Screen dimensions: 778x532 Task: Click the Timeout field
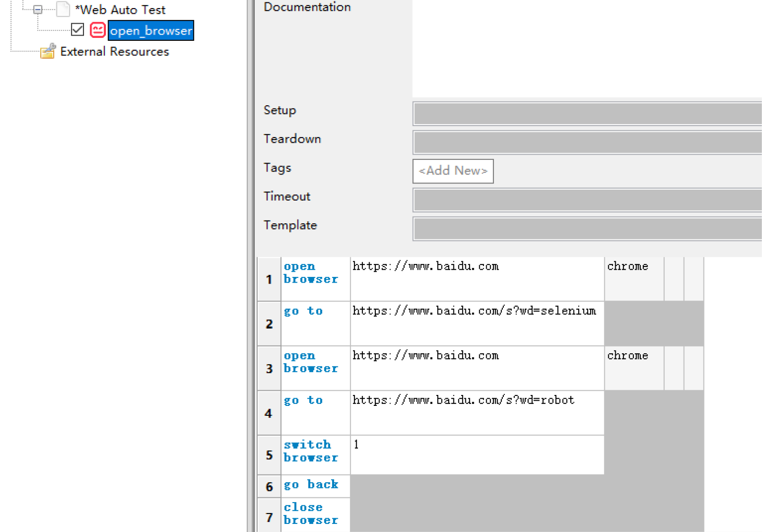point(587,200)
